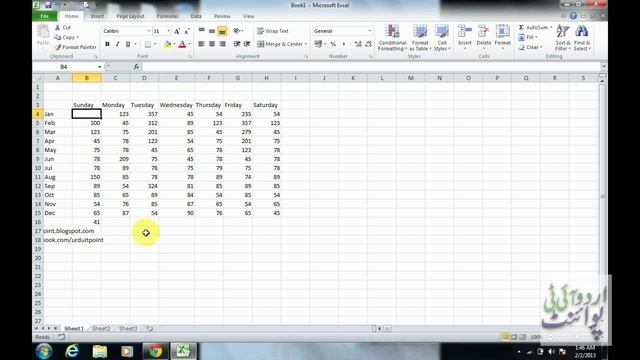
Task: Open the Clear options
Action: click(x=530, y=47)
